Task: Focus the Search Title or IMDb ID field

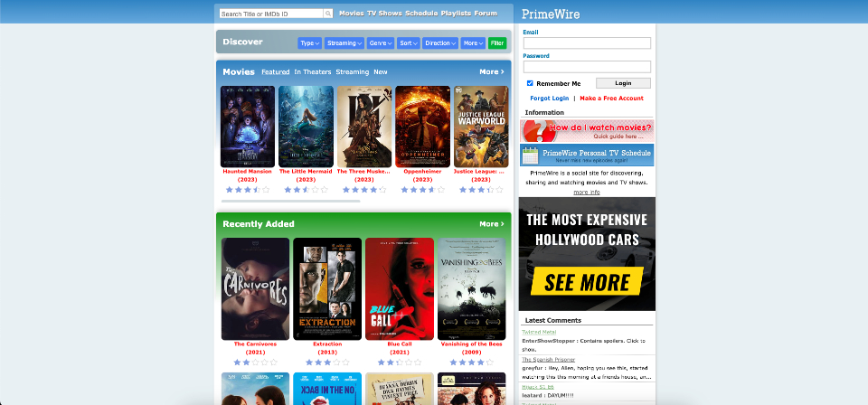Action: (x=271, y=14)
